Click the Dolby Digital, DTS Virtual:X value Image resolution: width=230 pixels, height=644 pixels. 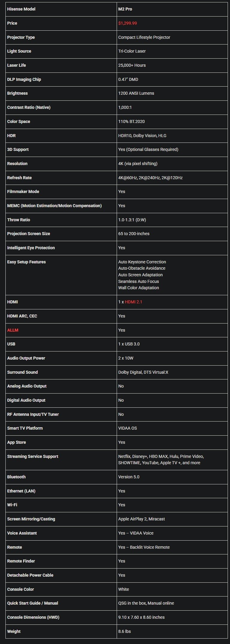tap(143, 372)
